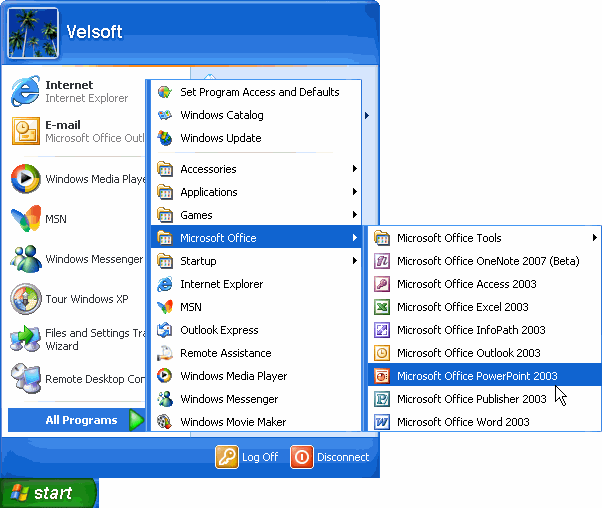Click 'Tour Windows XP' text
Image resolution: width=602 pixels, height=508 pixels.
87,299
